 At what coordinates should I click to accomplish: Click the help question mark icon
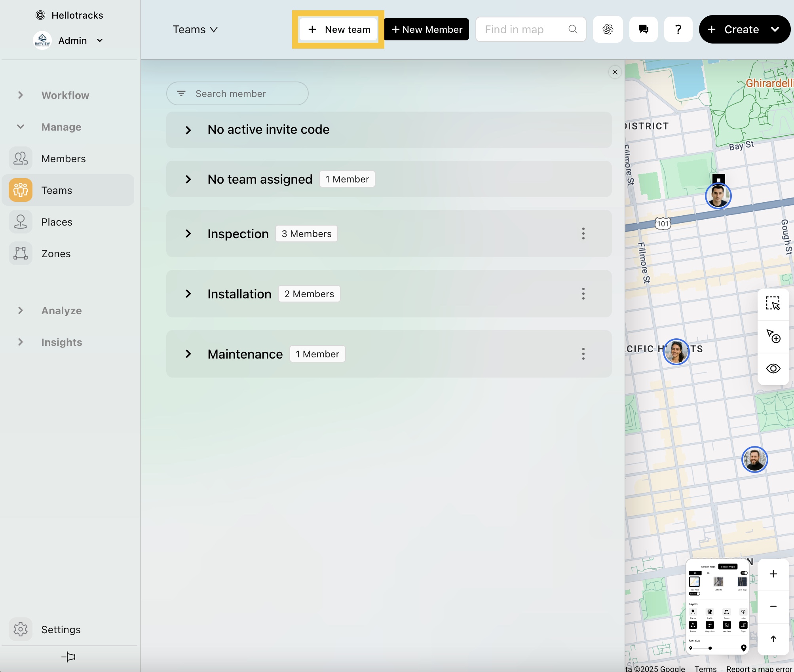[x=678, y=29]
